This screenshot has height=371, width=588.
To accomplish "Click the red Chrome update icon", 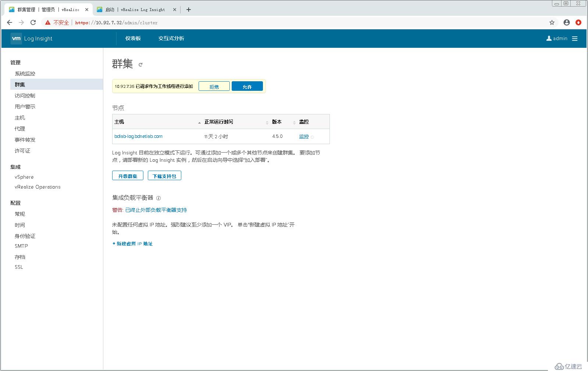I will (578, 22).
